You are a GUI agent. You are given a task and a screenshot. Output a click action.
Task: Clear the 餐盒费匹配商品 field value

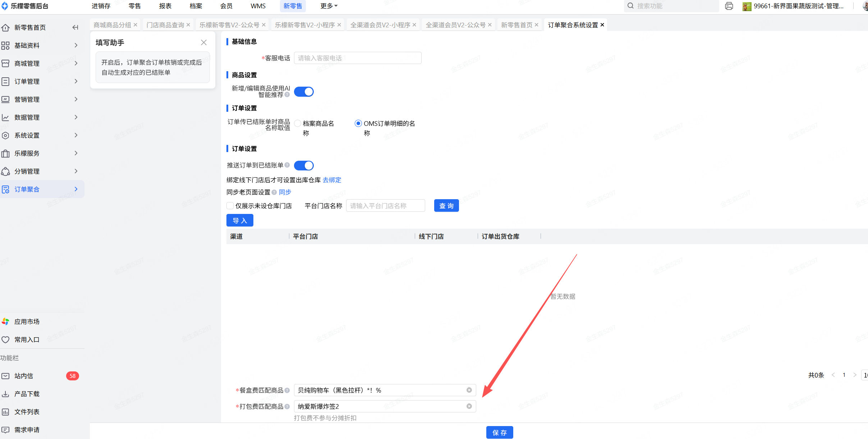[469, 390]
